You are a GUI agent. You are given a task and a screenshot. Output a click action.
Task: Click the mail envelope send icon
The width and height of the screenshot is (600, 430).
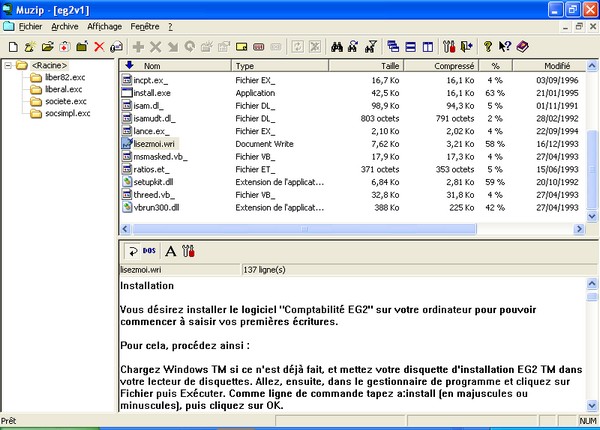116,47
